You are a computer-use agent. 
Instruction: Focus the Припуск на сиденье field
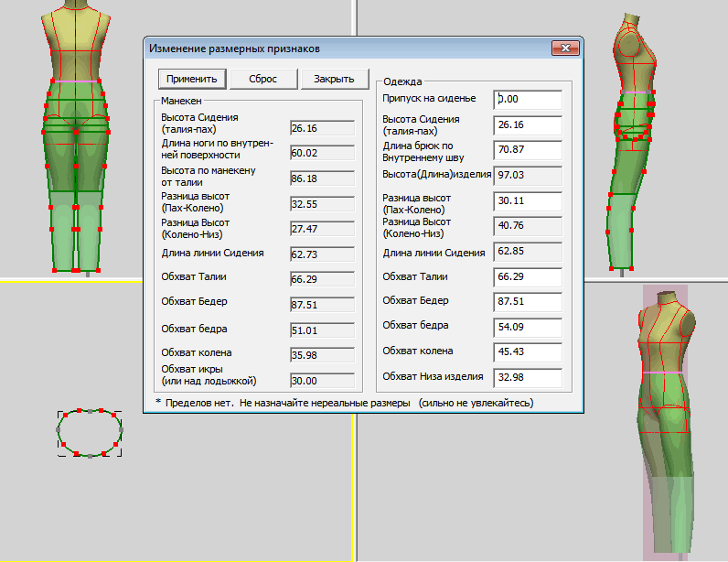tap(528, 99)
